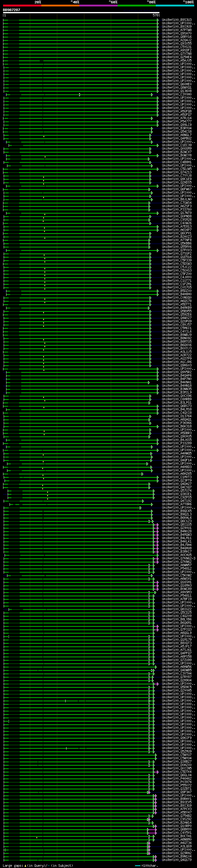Viewport: 197px width, 868px height.
Task: Select hit UniRef100_A2Q4J2
Action: [177, 40]
